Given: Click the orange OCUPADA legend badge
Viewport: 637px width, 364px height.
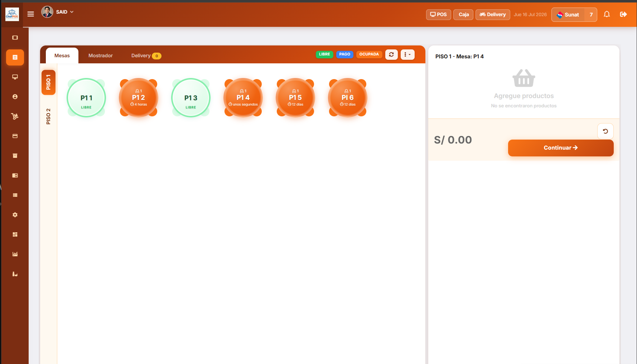Looking at the screenshot, I should click(369, 54).
